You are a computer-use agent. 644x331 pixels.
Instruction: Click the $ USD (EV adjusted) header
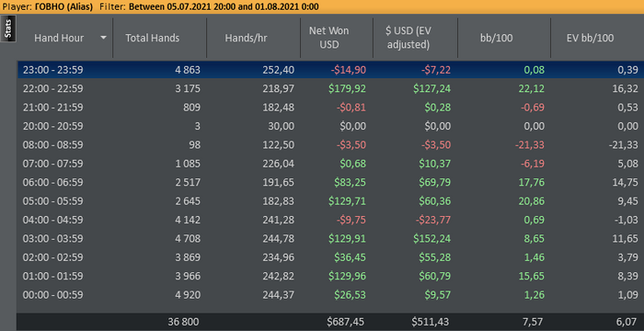click(x=415, y=38)
